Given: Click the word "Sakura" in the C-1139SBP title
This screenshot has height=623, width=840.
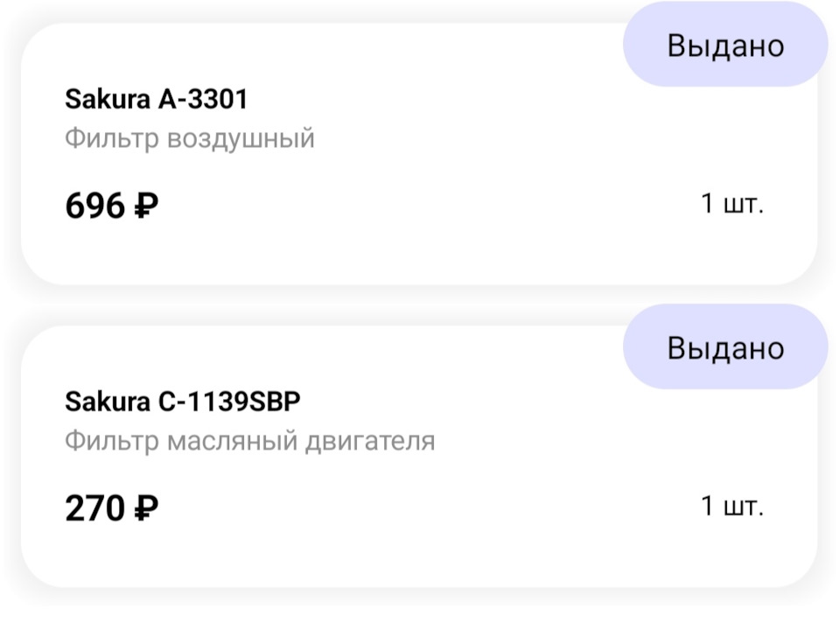Looking at the screenshot, I should [x=108, y=402].
